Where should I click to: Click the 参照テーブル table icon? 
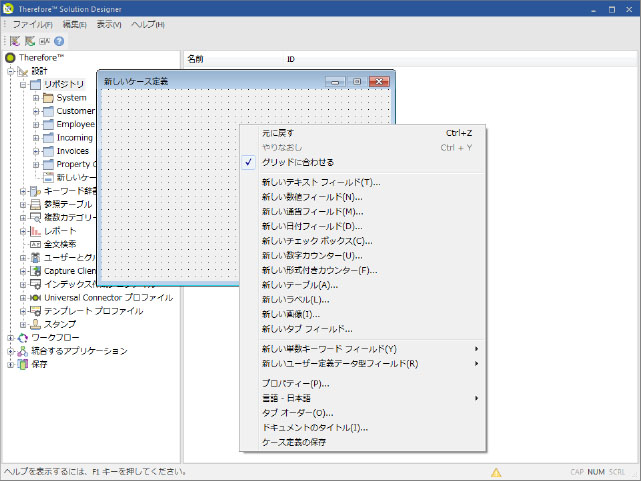point(35,204)
